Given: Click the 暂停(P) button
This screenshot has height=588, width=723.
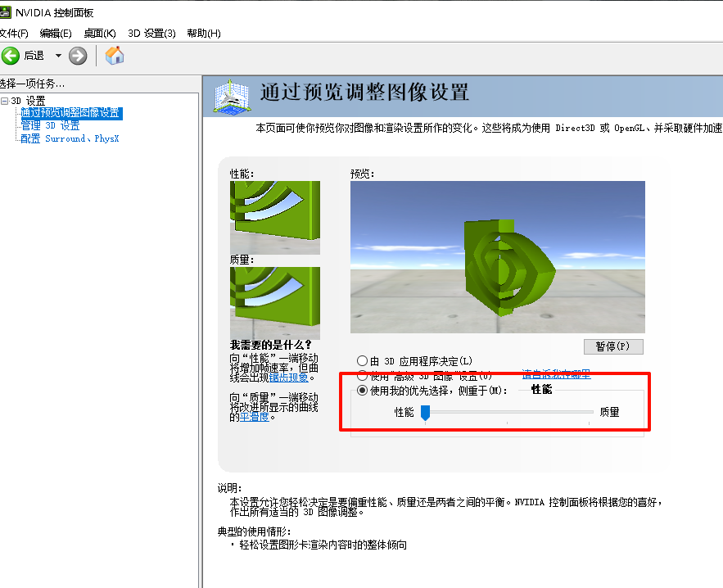Looking at the screenshot, I should pyautogui.click(x=612, y=346).
